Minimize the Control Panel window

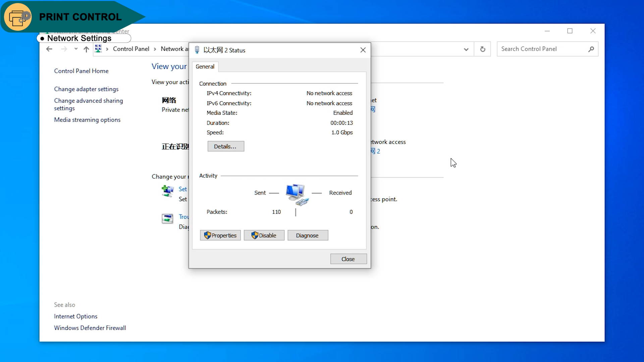click(547, 31)
